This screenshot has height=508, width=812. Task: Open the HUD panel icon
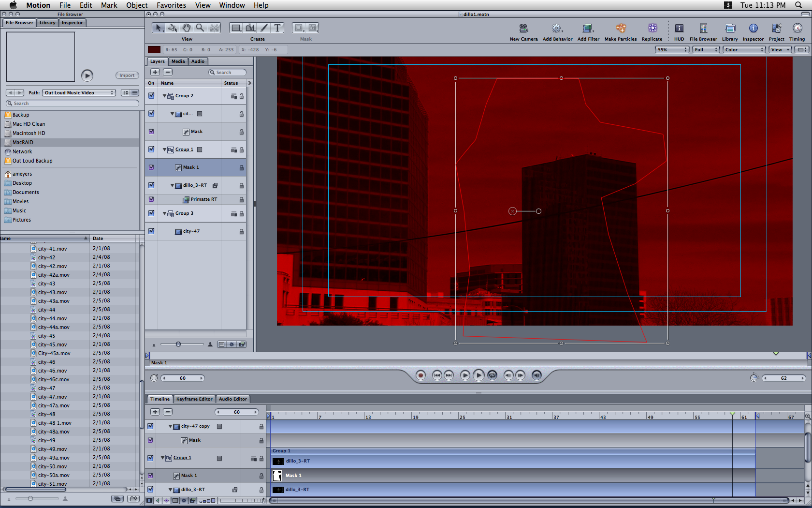coord(679,29)
